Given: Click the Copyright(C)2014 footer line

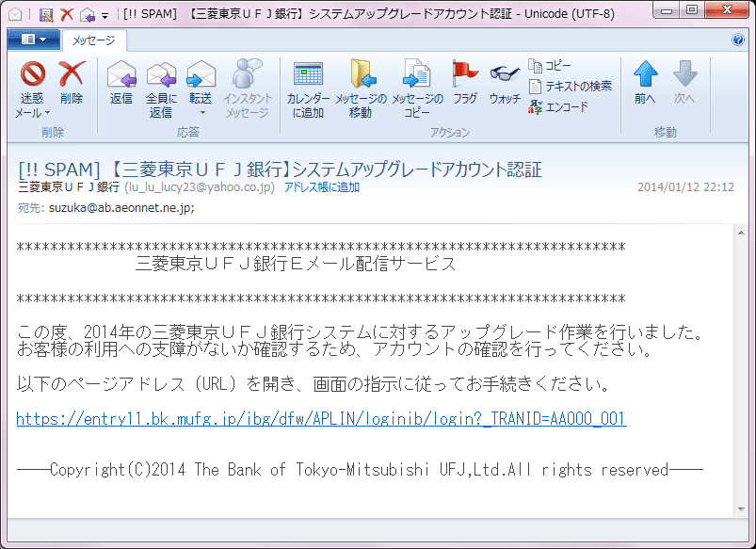Looking at the screenshot, I should (x=360, y=469).
